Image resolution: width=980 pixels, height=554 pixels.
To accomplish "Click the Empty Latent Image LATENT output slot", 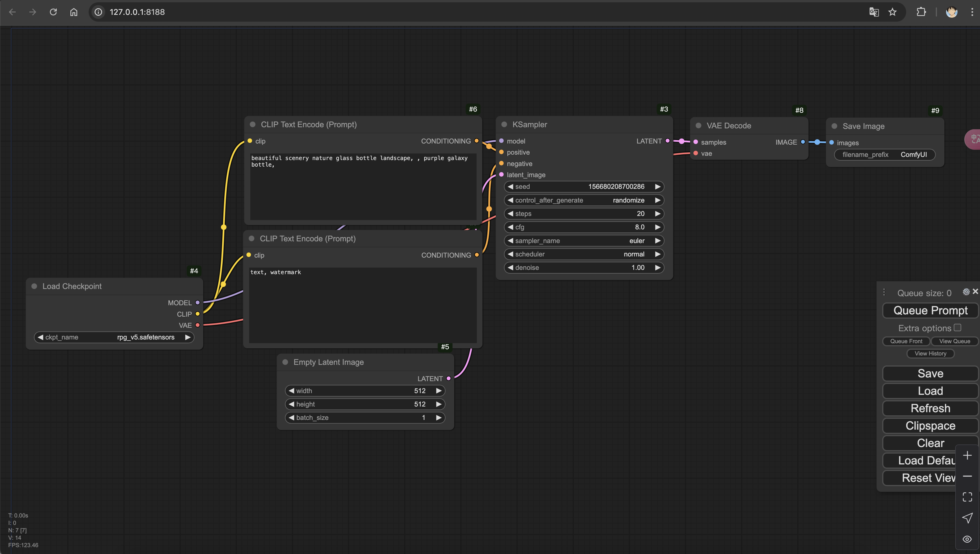I will [x=449, y=379].
